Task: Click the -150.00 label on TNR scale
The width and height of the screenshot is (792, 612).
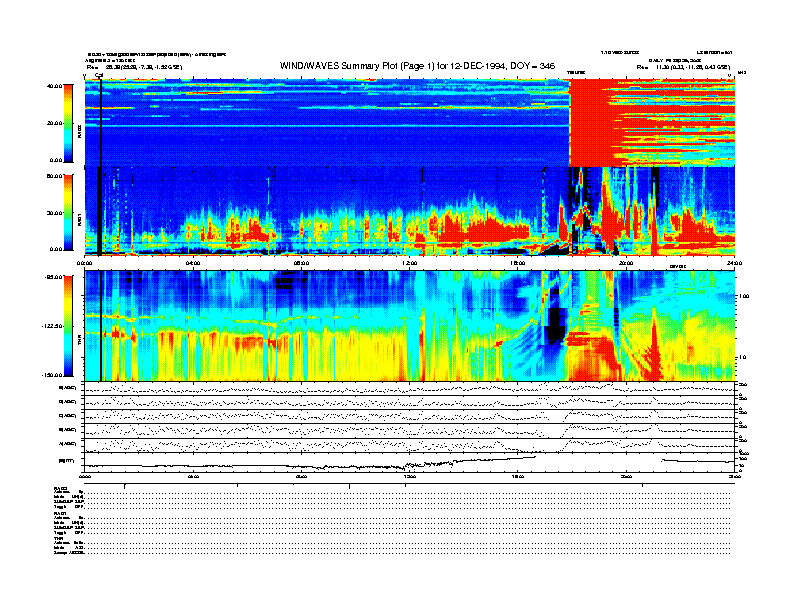Action: [52, 375]
